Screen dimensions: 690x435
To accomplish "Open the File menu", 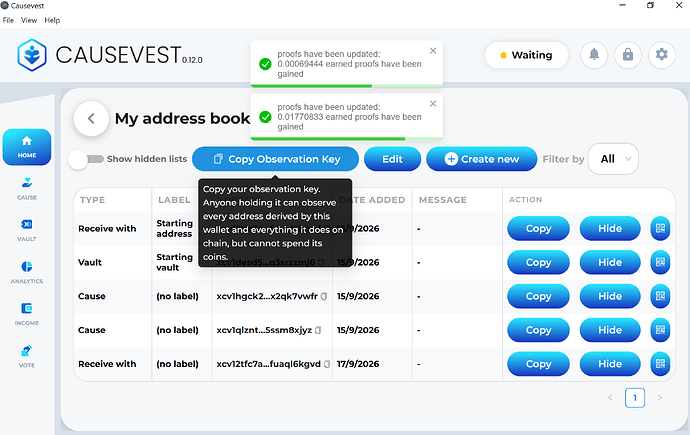I will 8,20.
